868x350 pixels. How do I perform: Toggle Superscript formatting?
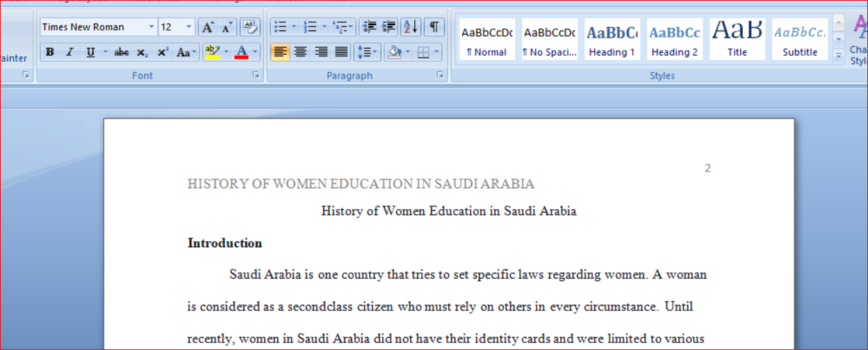(162, 52)
